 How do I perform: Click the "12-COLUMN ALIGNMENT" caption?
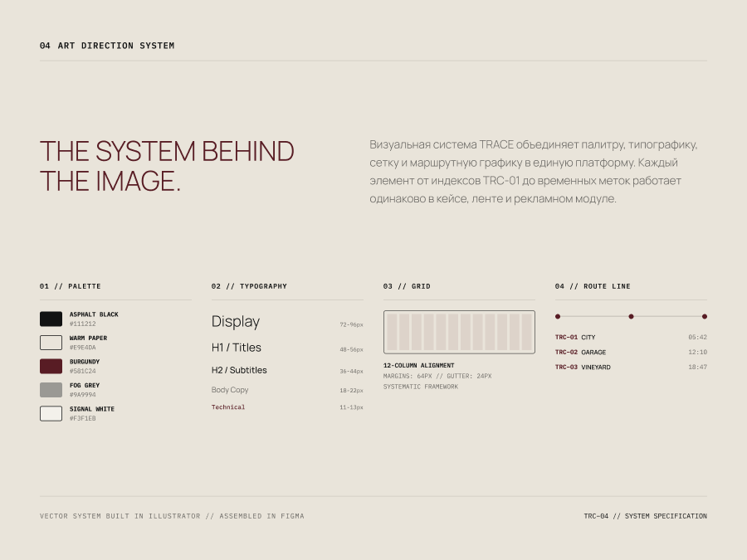pos(419,366)
